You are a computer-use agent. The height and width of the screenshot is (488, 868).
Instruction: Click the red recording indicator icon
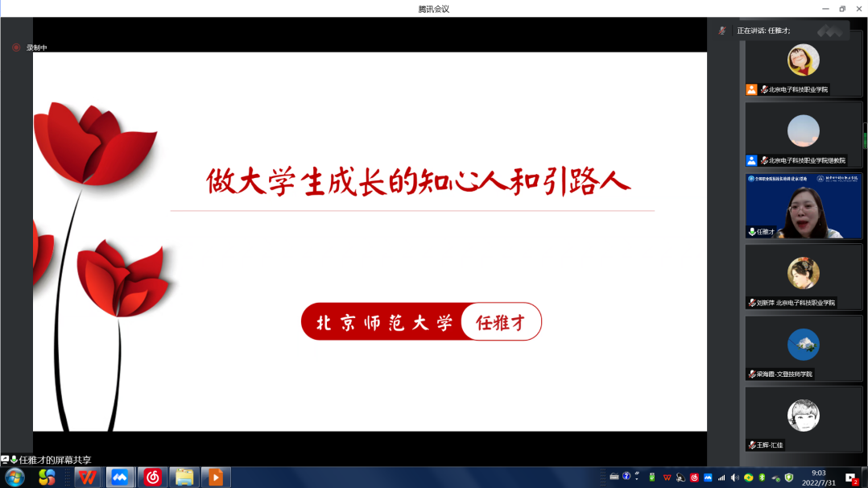click(x=16, y=48)
